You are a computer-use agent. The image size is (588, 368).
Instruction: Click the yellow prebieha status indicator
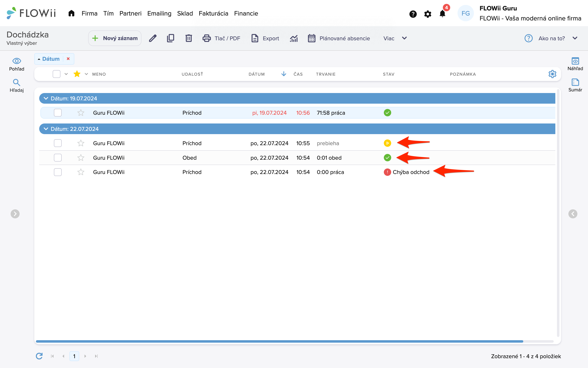click(x=387, y=143)
